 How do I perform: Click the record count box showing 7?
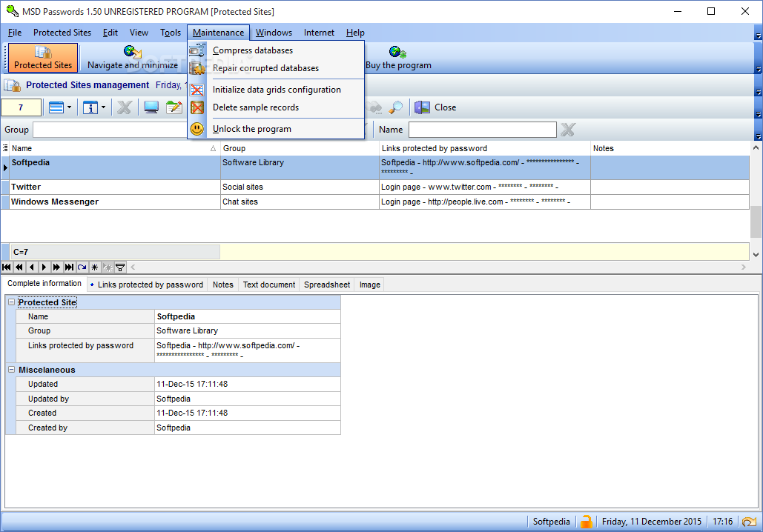(21, 107)
